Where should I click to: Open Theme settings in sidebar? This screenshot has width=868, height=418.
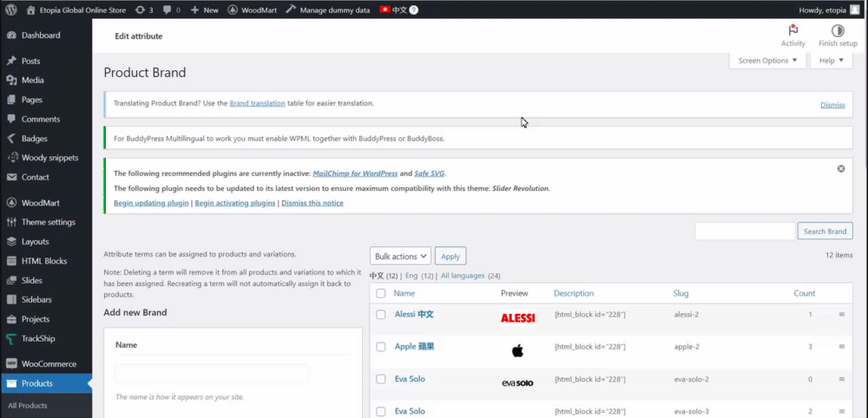coord(46,222)
